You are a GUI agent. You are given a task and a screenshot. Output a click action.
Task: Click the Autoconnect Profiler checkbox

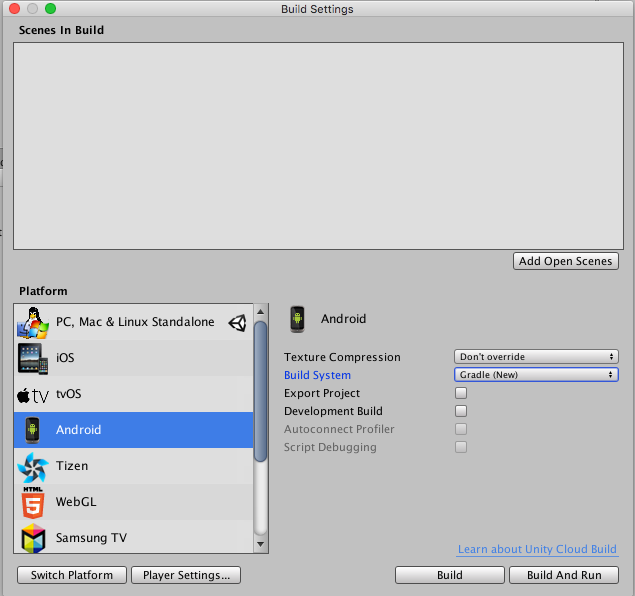(461, 429)
